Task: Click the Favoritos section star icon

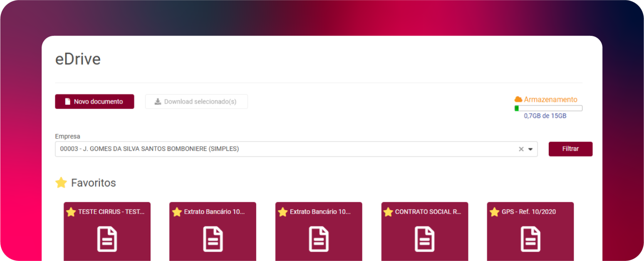Action: tap(61, 183)
